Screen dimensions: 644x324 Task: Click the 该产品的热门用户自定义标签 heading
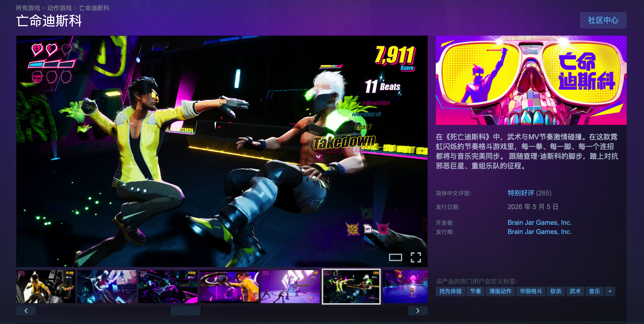(477, 281)
